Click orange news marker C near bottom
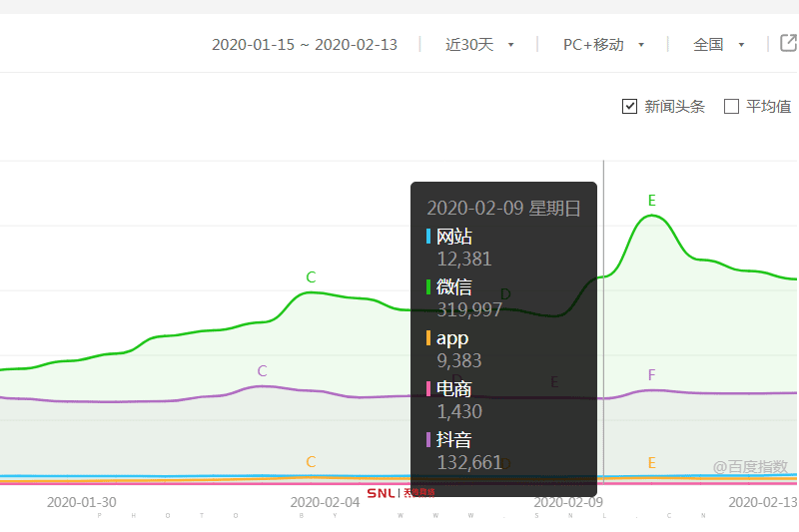 coord(311,462)
